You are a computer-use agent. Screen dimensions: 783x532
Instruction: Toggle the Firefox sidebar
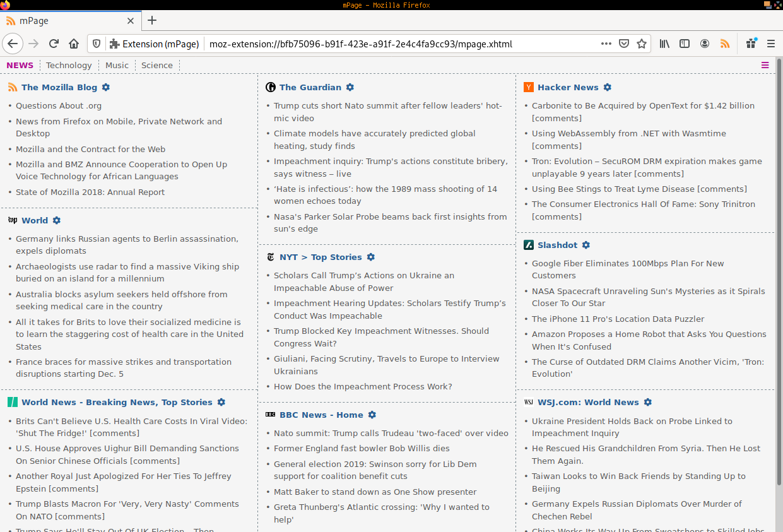pyautogui.click(x=685, y=44)
